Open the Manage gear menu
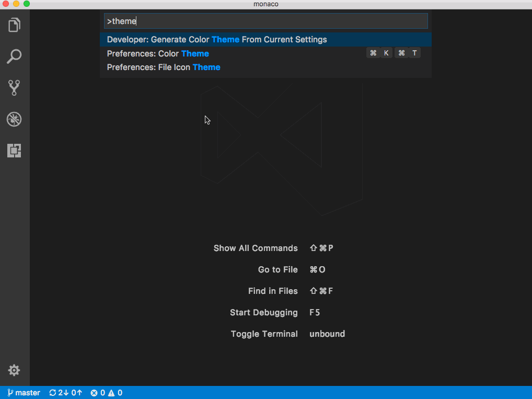 (x=15, y=370)
